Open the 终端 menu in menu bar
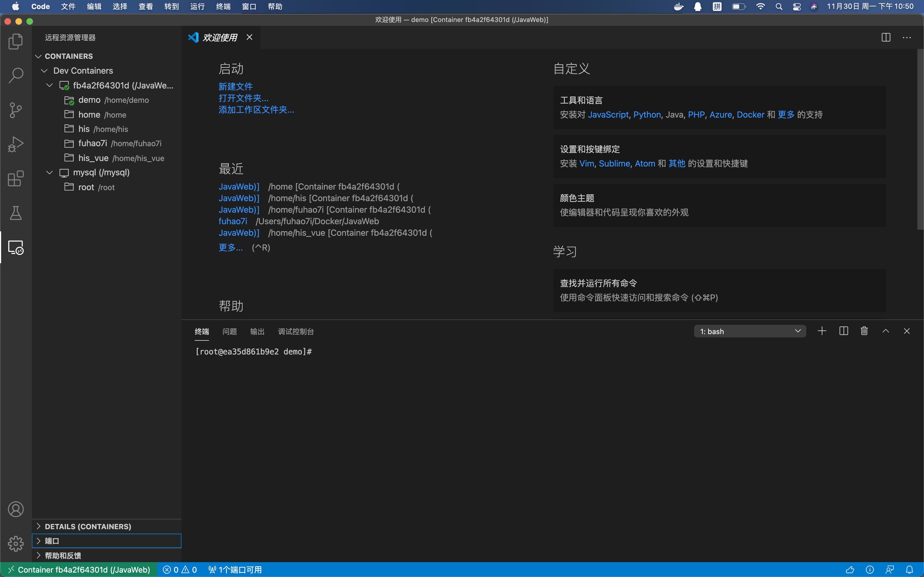This screenshot has width=924, height=577. point(223,7)
